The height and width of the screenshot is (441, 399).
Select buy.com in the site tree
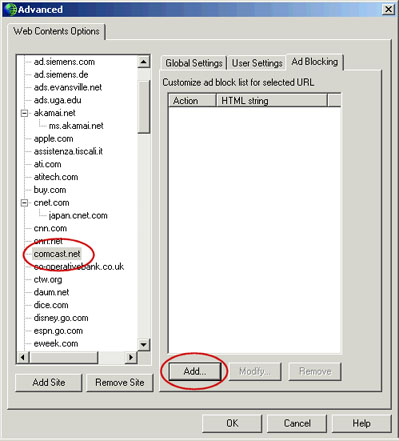point(50,190)
